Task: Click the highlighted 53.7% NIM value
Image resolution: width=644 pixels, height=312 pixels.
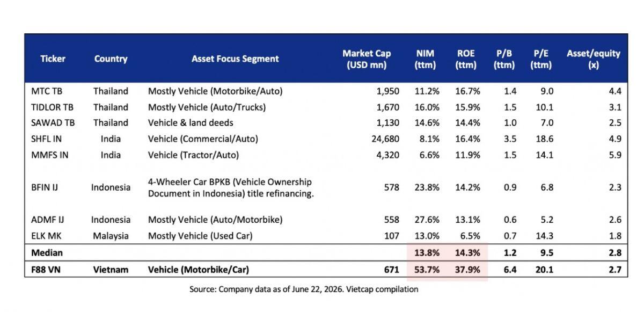Action: pos(427,270)
